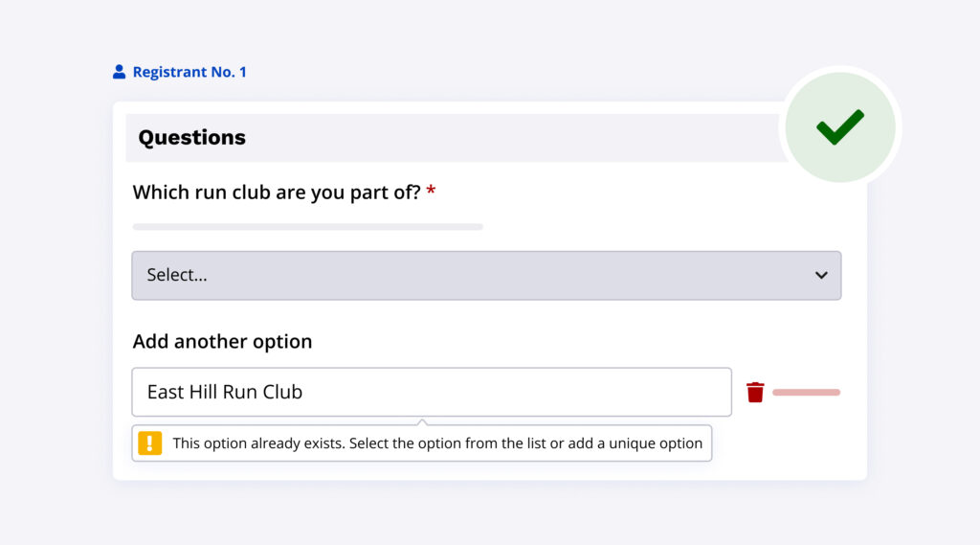Image resolution: width=980 pixels, height=545 pixels.
Task: Click the "Questions" section heading
Action: tap(192, 138)
